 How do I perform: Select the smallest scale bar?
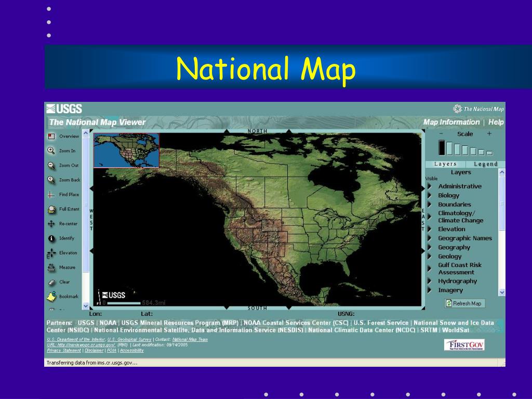[489, 153]
